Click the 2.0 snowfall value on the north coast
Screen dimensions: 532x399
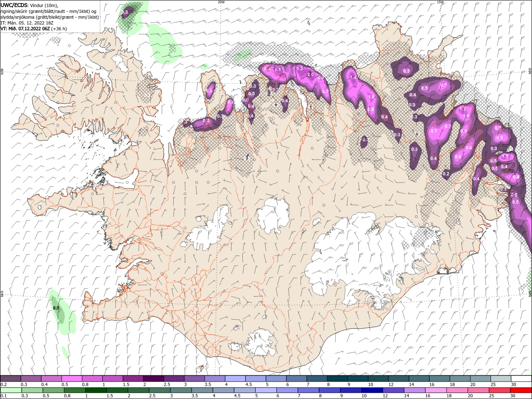(x=310, y=74)
